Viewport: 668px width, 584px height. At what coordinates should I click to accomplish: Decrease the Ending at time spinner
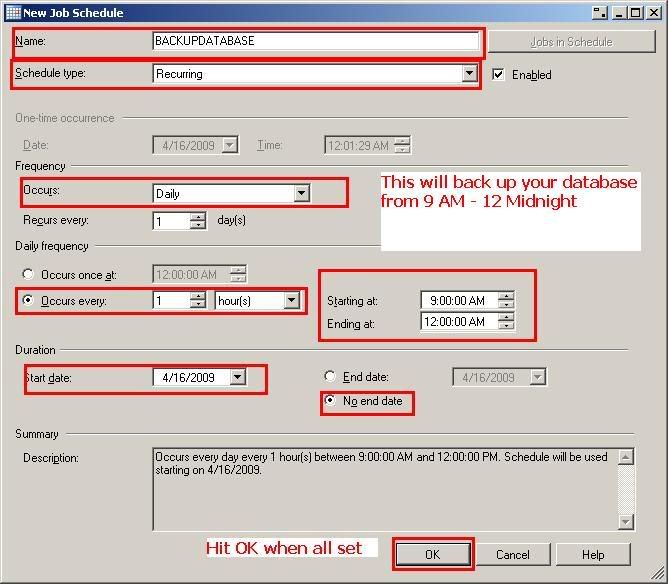pyautogui.click(x=507, y=326)
